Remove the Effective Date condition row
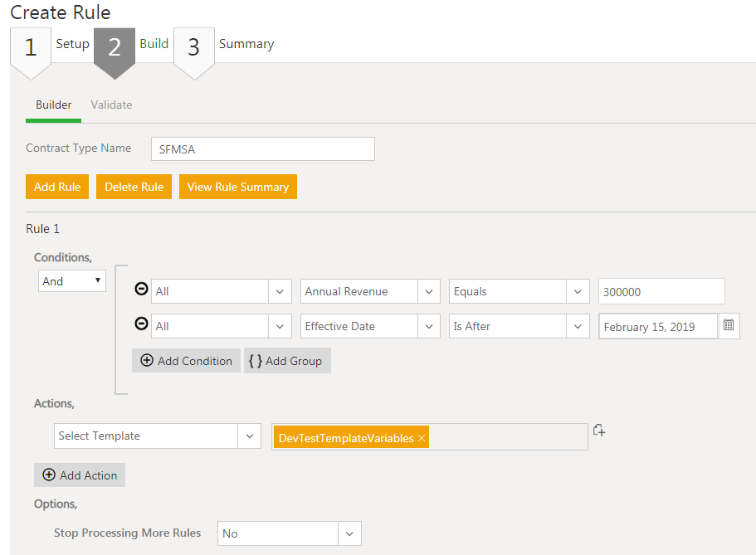 coord(141,325)
